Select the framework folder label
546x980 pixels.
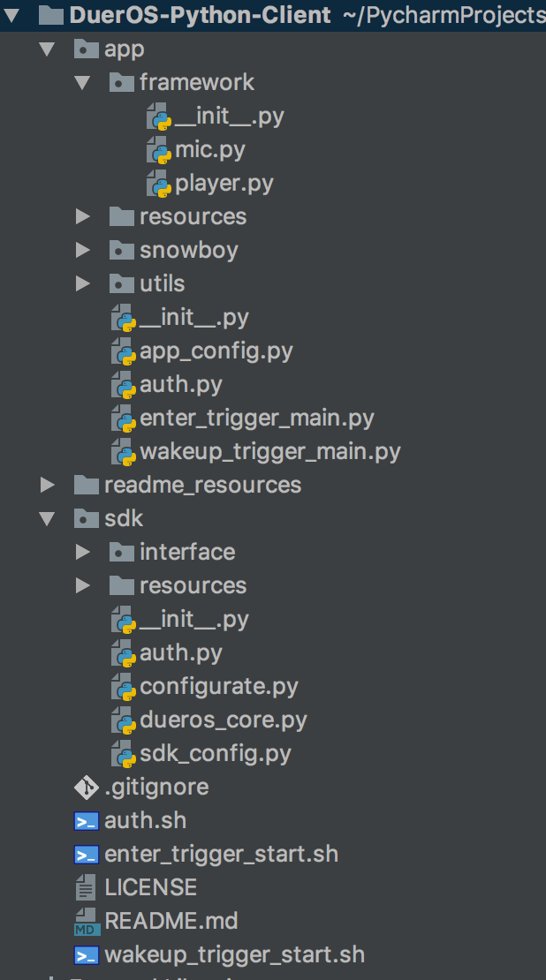197,82
